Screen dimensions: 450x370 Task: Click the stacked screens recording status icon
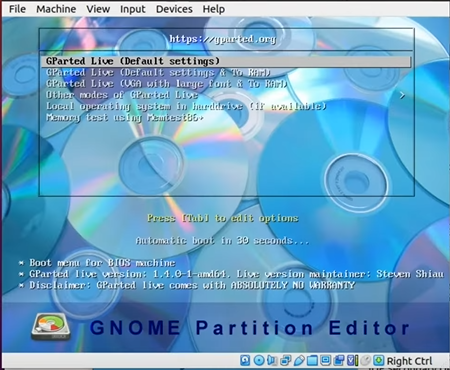pyautogui.click(x=339, y=361)
